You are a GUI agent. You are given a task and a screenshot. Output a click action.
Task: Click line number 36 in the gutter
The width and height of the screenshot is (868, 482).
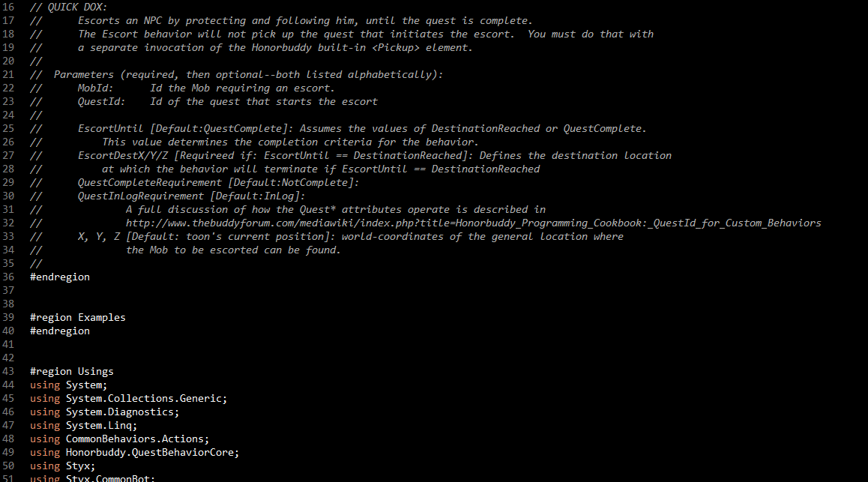pyautogui.click(x=8, y=277)
